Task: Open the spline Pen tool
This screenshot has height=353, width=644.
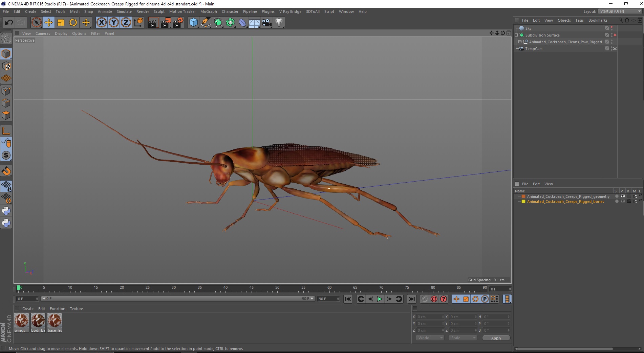Action: click(x=206, y=23)
